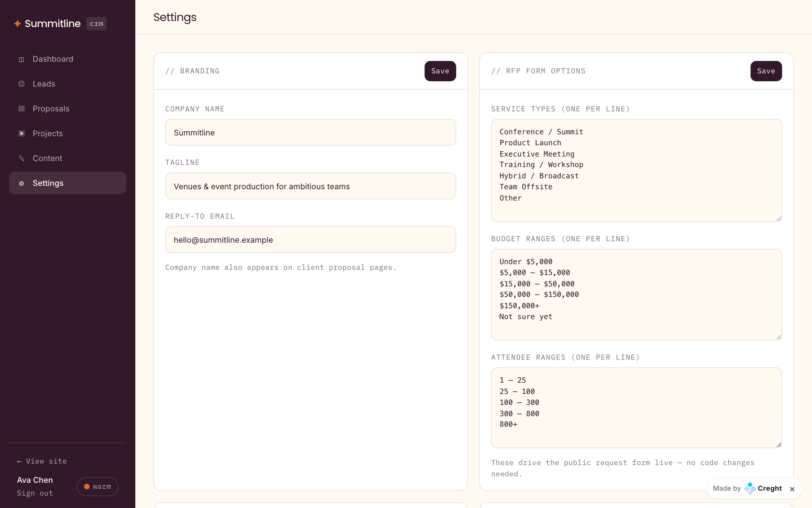The image size is (812, 508).
Task: Click the Summitline brand name
Action: 53,24
